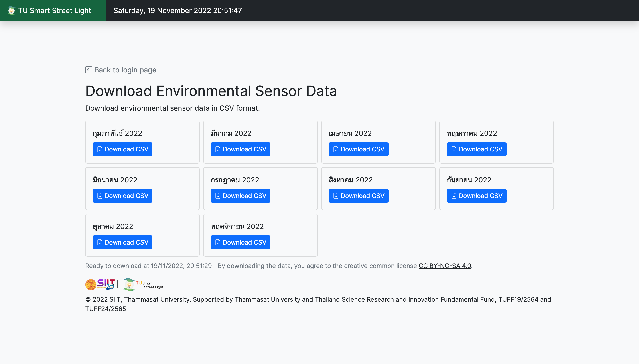Click the TU Smart Street Light footer logo
The height and width of the screenshot is (364, 639).
(143, 285)
